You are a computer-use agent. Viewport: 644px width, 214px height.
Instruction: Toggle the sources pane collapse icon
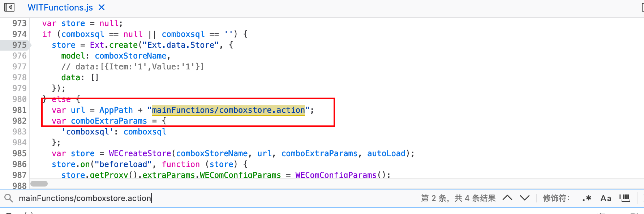point(9,7)
